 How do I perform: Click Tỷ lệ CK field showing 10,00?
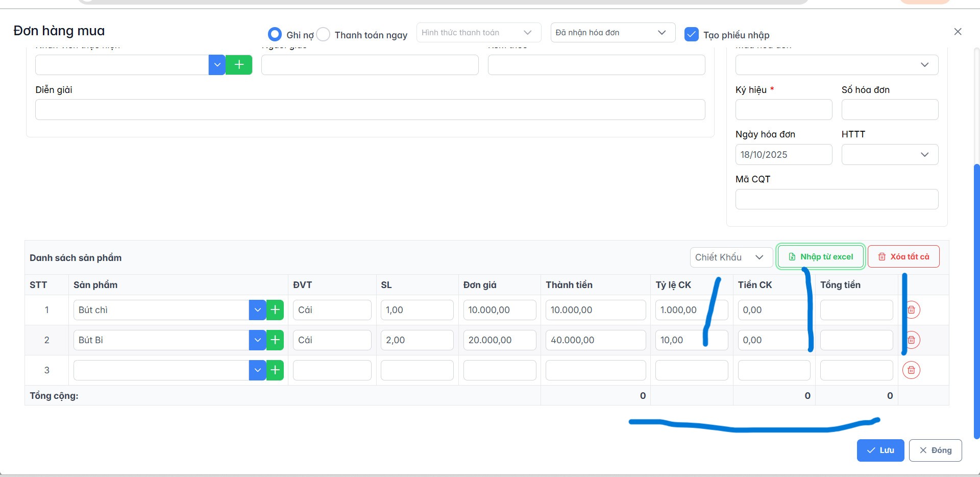(692, 340)
